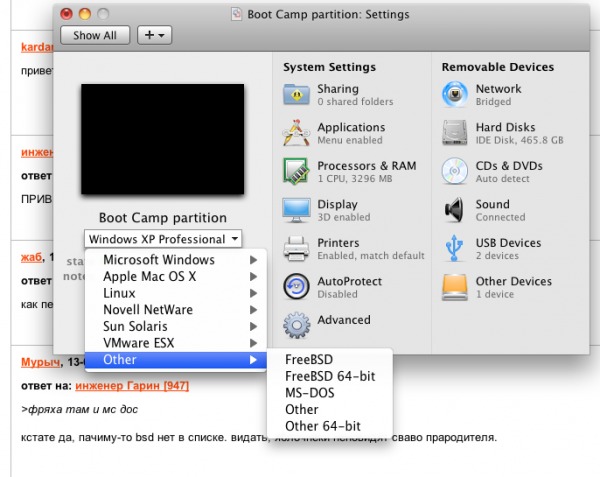Viewport: 600px width, 477px height.
Task: Select the highlighted Other menu entry
Action: pyautogui.click(x=176, y=360)
